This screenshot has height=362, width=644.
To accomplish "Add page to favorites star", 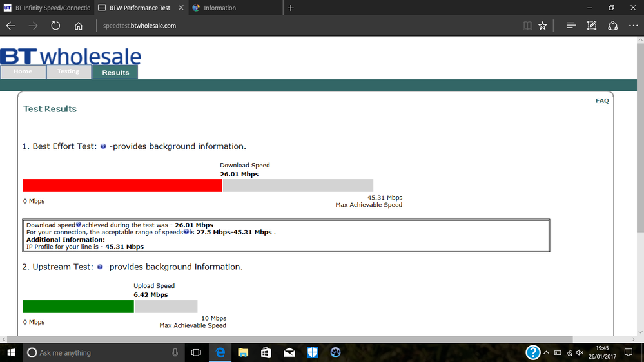I will click(x=543, y=26).
